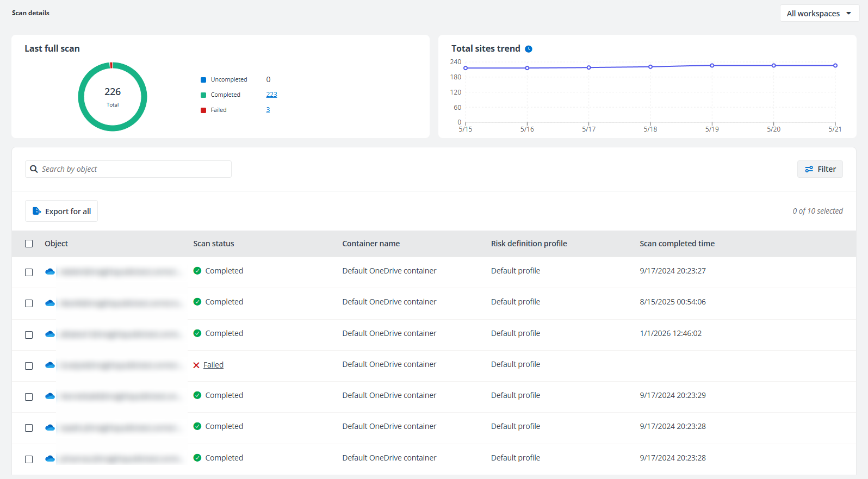The height and width of the screenshot is (479, 868).
Task: Click the Completed count 223 link
Action: tap(272, 95)
